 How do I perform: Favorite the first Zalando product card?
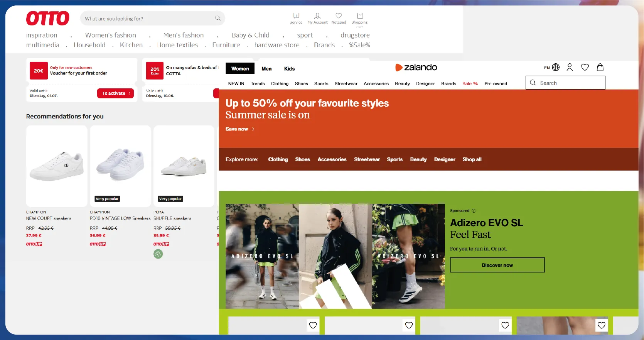tap(313, 325)
